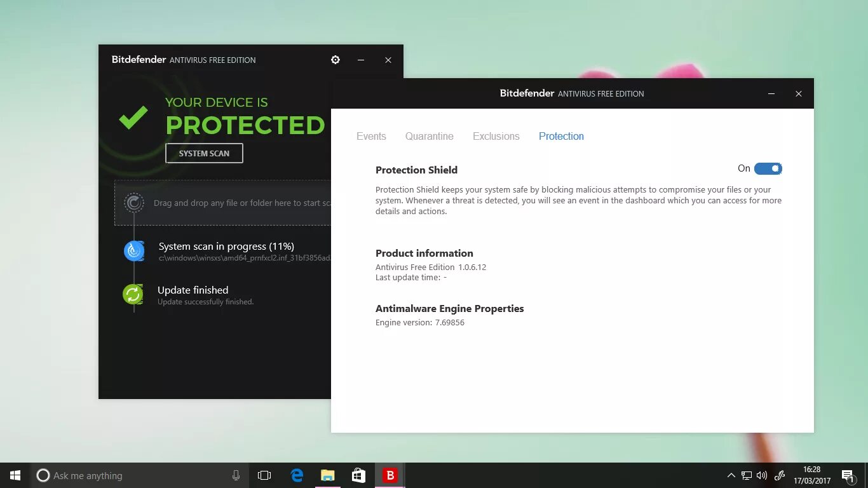Image resolution: width=868 pixels, height=488 pixels.
Task: Click the 'YOUR DEVICE IS' status text
Action: coord(217,102)
